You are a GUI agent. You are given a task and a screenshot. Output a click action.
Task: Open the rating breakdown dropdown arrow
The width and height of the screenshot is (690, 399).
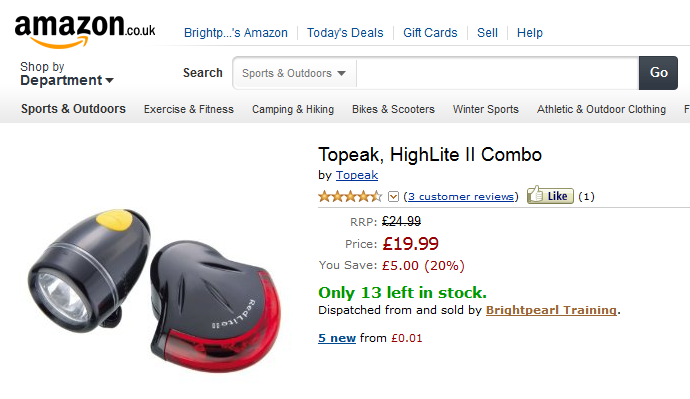[393, 197]
